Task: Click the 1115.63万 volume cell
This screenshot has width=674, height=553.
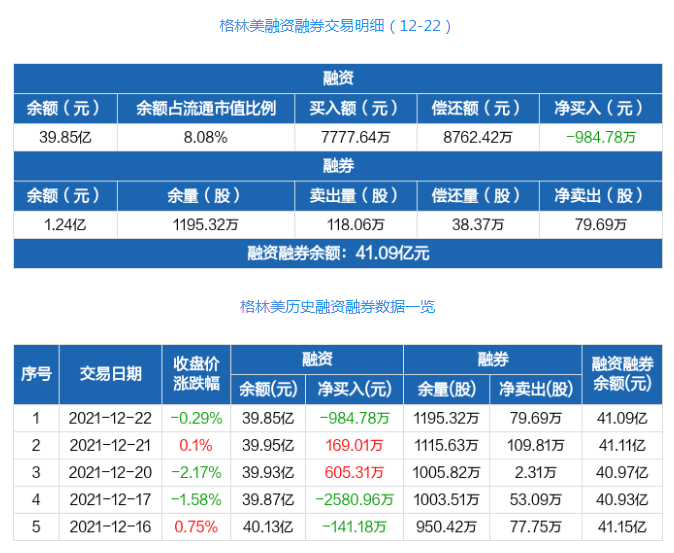Action: [446, 446]
